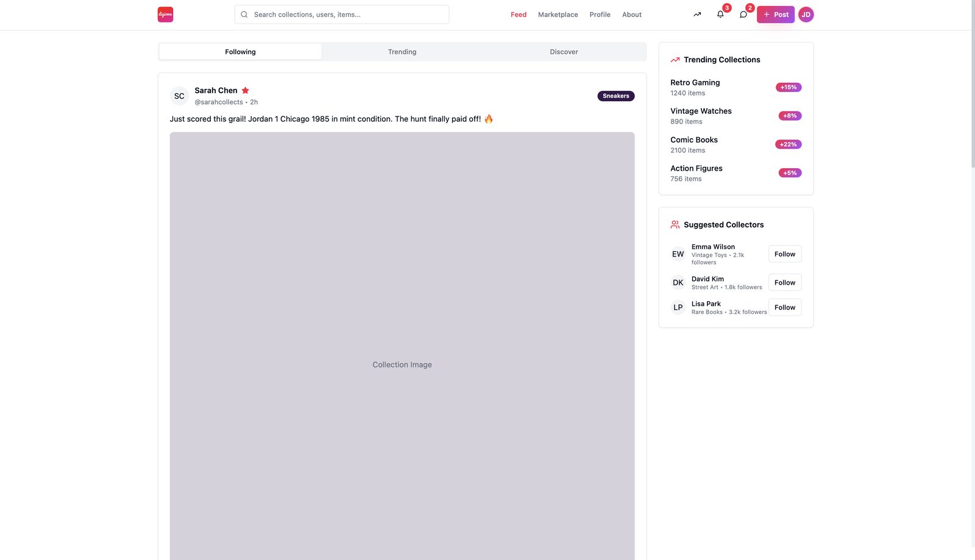Click Emma Wilson's EW avatar

click(678, 254)
